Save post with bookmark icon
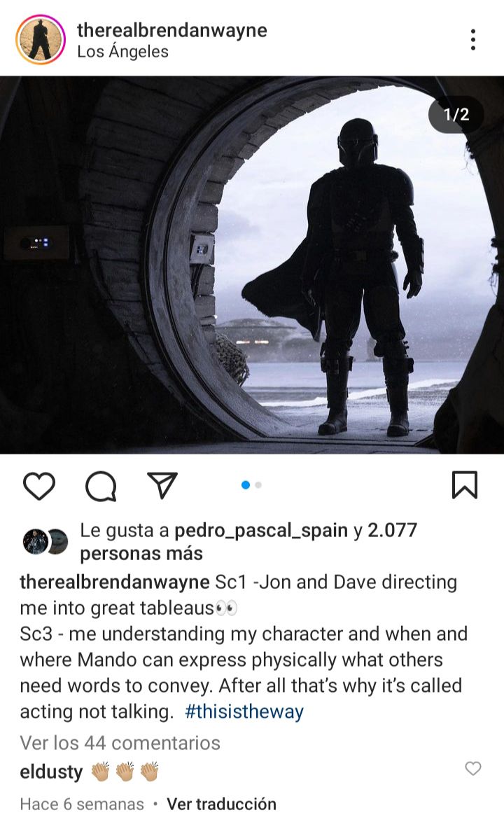The image size is (504, 836). point(465,485)
